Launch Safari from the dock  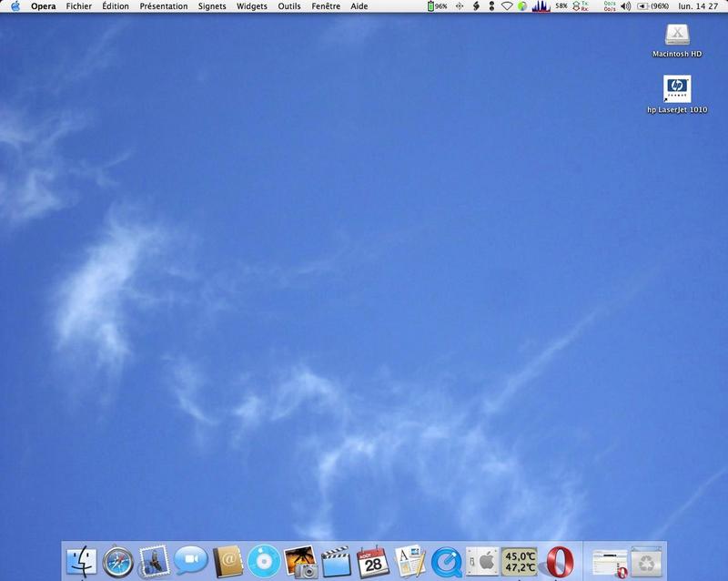(x=118, y=561)
